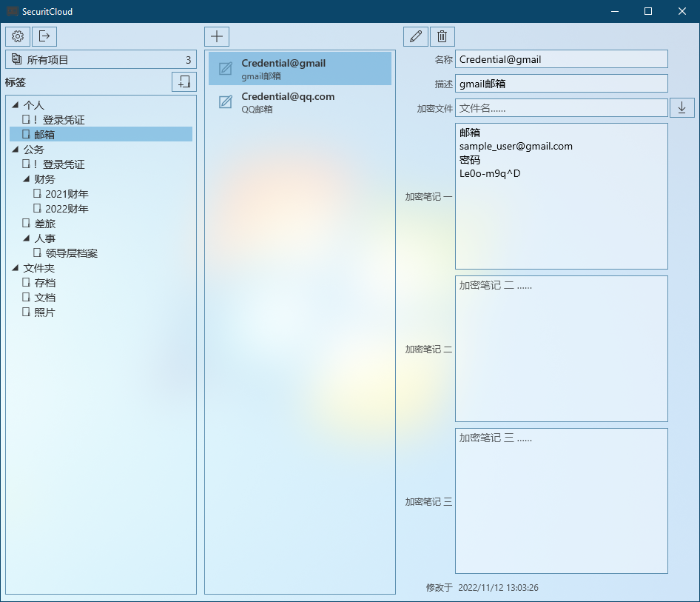Click into the 加密笔记 二 text area
The image size is (700, 602).
[561, 349]
